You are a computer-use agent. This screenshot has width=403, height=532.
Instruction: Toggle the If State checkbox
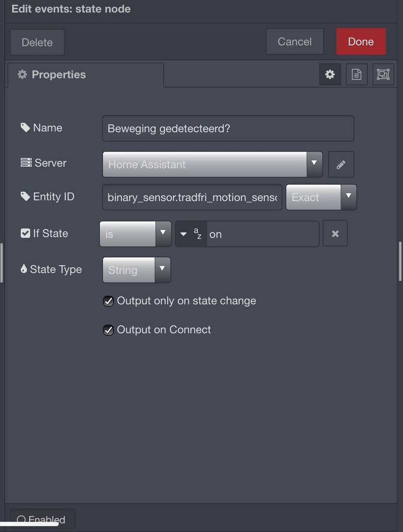click(25, 233)
